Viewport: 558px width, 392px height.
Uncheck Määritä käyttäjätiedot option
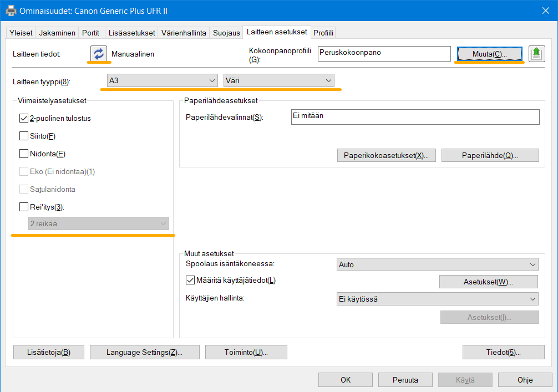tap(190, 281)
